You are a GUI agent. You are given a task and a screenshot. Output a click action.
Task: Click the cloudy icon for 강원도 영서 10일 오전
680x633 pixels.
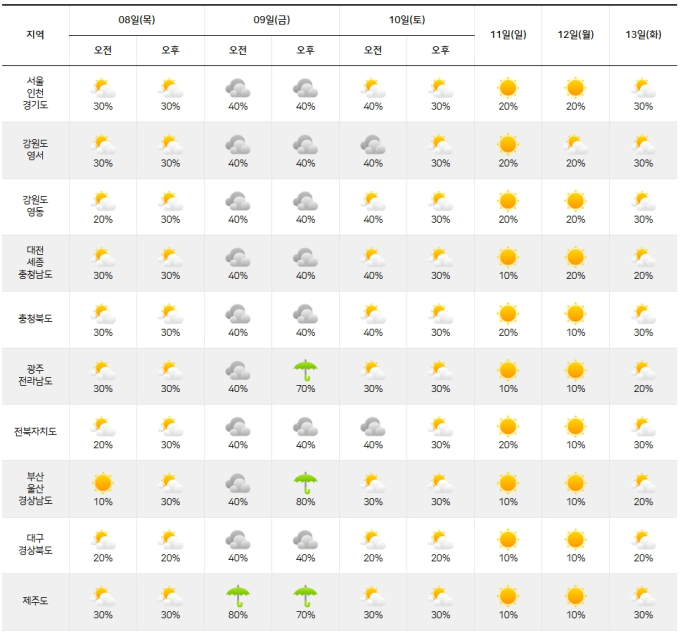click(x=373, y=145)
